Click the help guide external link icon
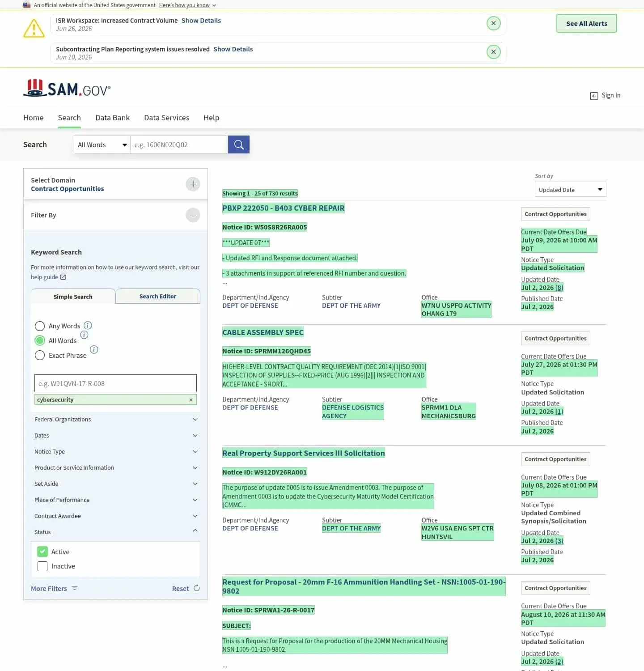Image resolution: width=644 pixels, height=671 pixels. click(x=63, y=277)
